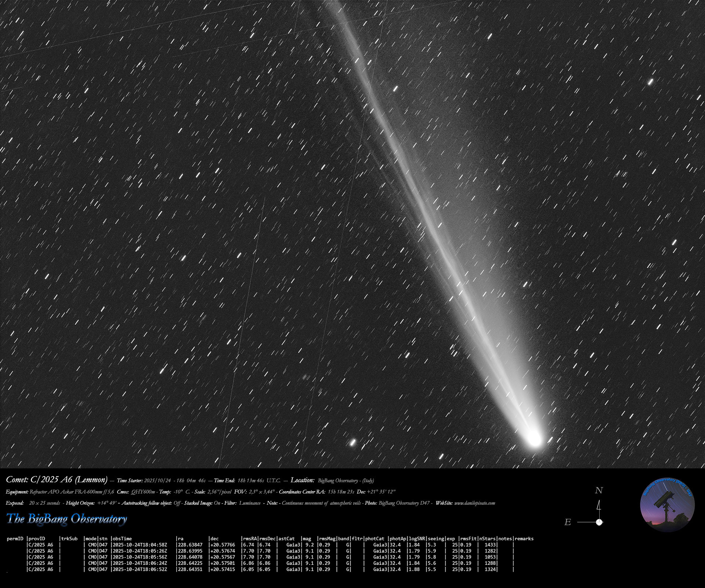Viewport: 705px width, 588px height.
Task: Click the 'nStars' column header
Action: [x=487, y=539]
